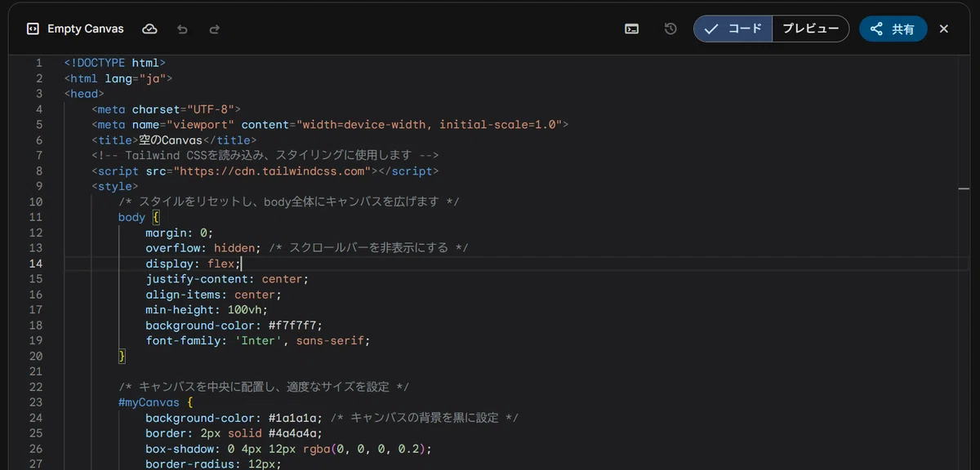Viewport: 980px width, 470px height.
Task: Click the Empty Canvas title
Action: [86, 29]
